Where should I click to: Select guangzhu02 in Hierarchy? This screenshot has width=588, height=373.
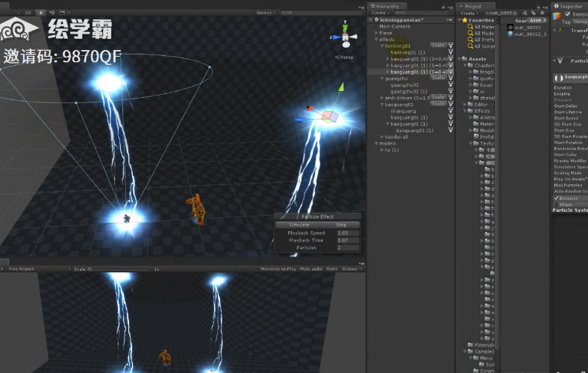(404, 85)
